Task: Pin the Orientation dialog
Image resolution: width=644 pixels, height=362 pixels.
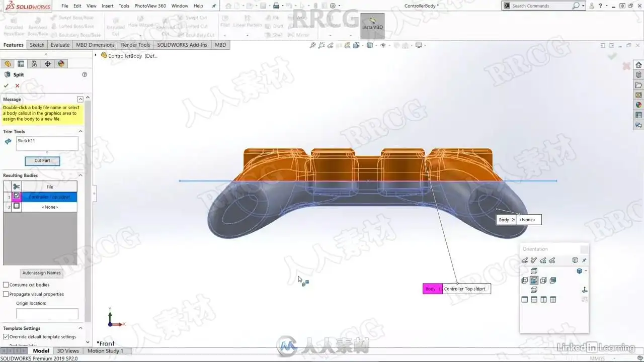Action: coord(584,260)
